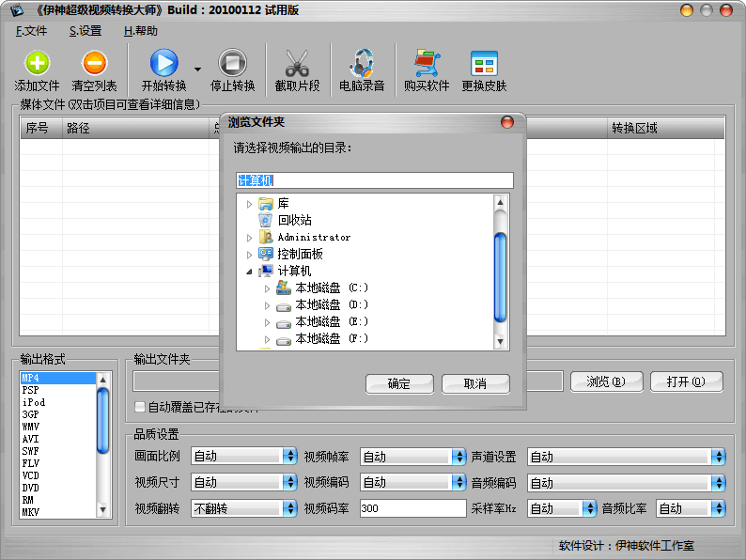
Task: Click the app icon in title bar
Action: [17, 10]
